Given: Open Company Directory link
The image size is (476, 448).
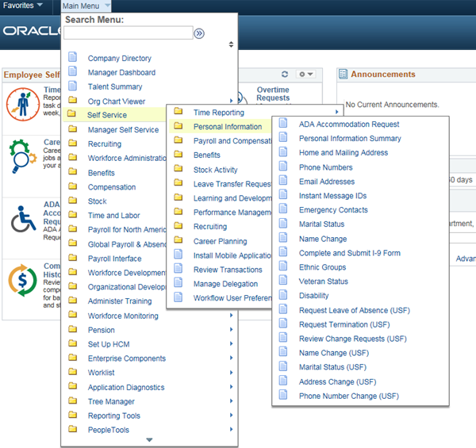Looking at the screenshot, I should 119,59.
